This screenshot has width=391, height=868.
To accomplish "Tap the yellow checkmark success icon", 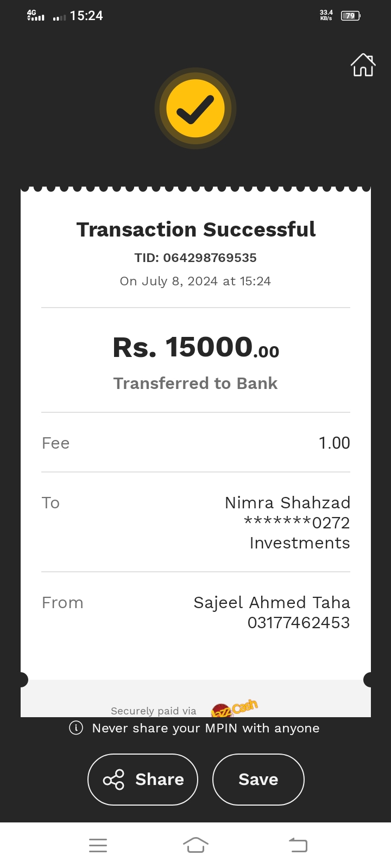I will [195, 108].
